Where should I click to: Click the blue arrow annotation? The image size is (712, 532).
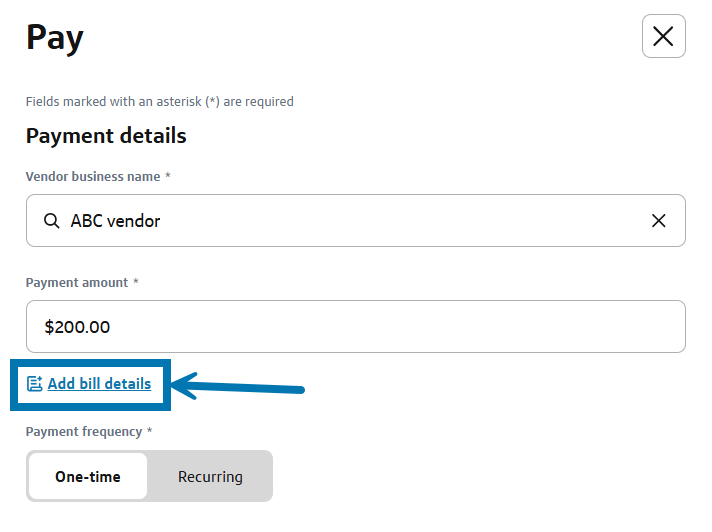point(240,385)
